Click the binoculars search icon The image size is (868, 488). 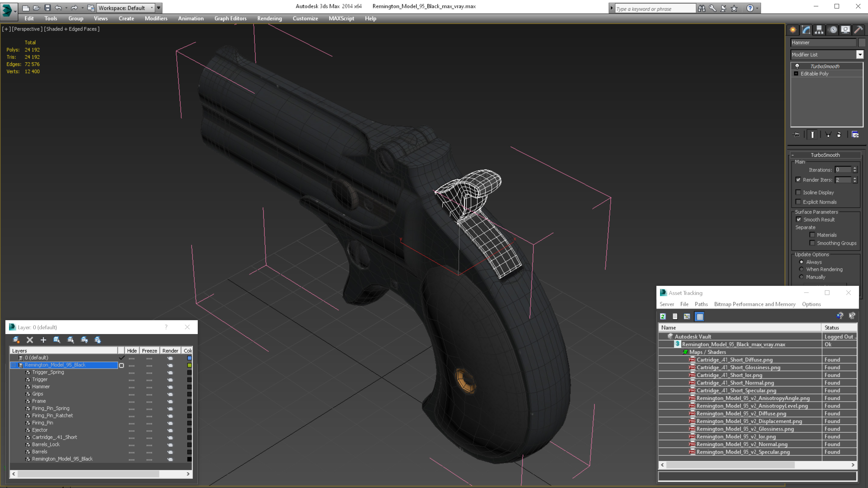pos(702,8)
